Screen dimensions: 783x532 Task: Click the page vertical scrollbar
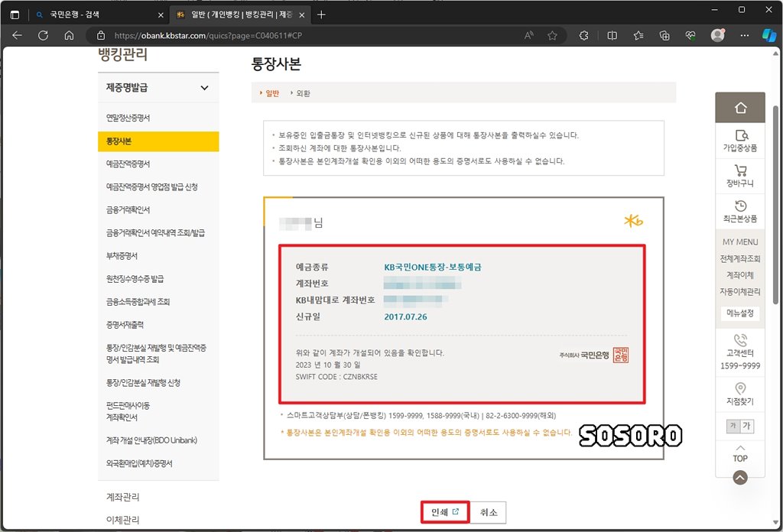(775, 205)
